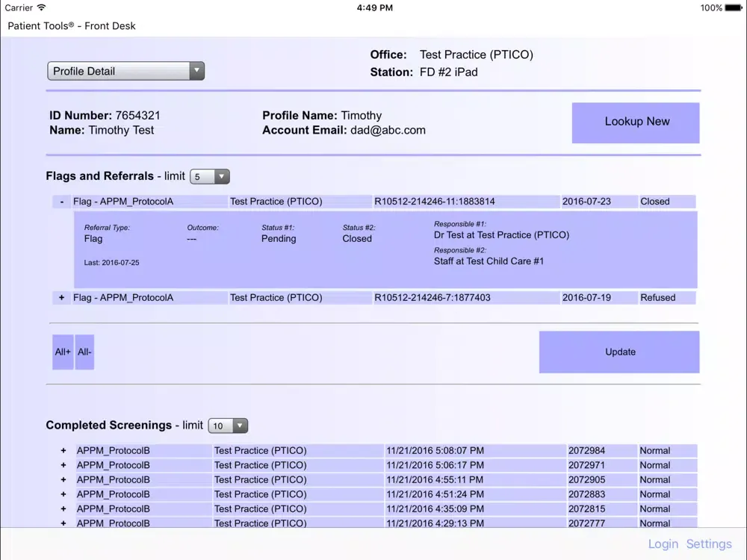The image size is (747, 560).
Task: Click timestamp 11/21/2016 4:55:11 PM
Action: pos(435,479)
